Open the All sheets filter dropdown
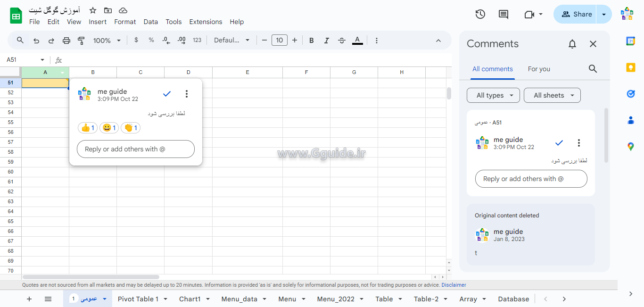The height and width of the screenshot is (307, 644). pyautogui.click(x=552, y=95)
